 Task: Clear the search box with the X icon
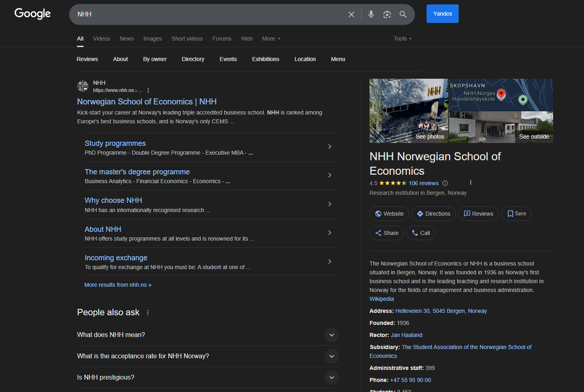point(351,14)
